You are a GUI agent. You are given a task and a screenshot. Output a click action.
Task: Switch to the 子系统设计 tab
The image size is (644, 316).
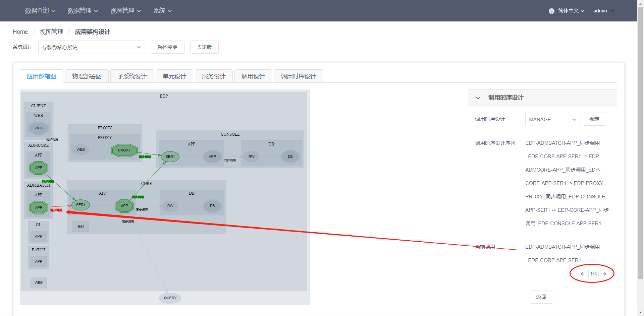pos(132,76)
